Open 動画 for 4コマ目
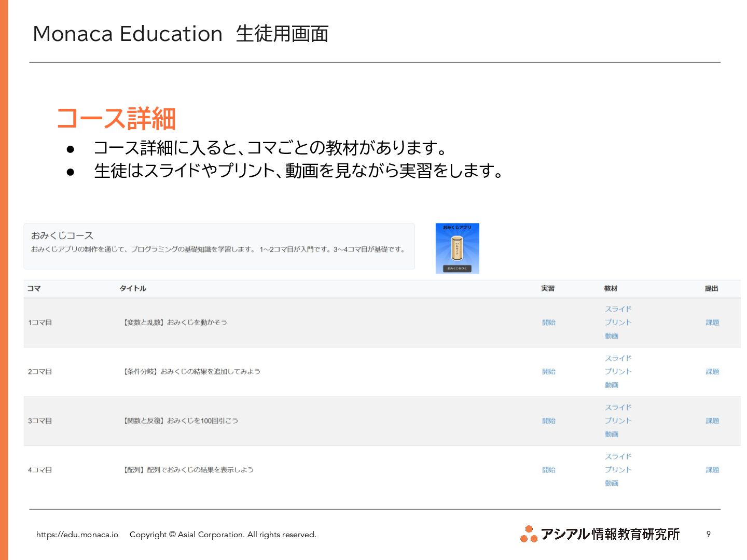The height and width of the screenshot is (560, 747). [611, 483]
